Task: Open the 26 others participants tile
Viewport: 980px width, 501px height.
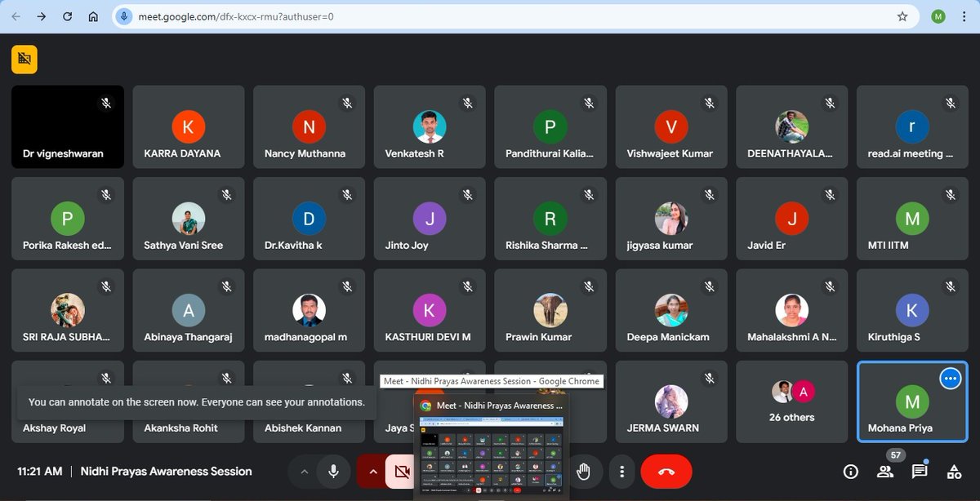Action: point(791,401)
